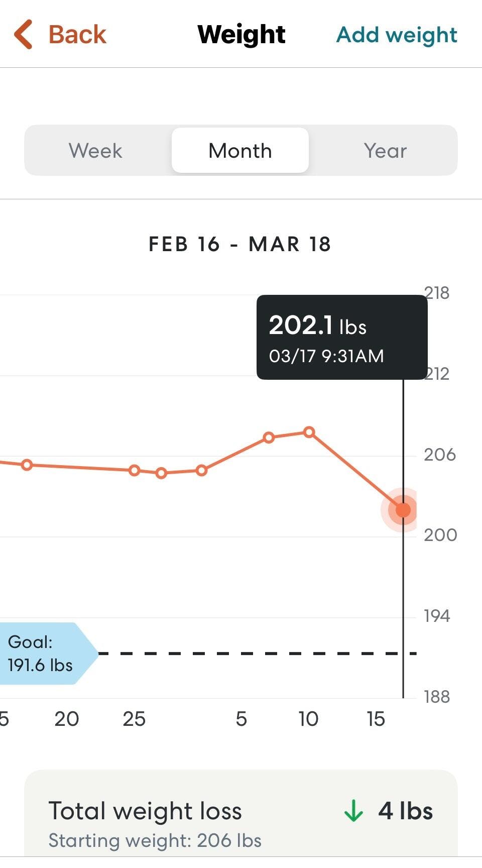Screen dimensions: 482x868
Task: Tap Add weight link
Action: pos(397,35)
